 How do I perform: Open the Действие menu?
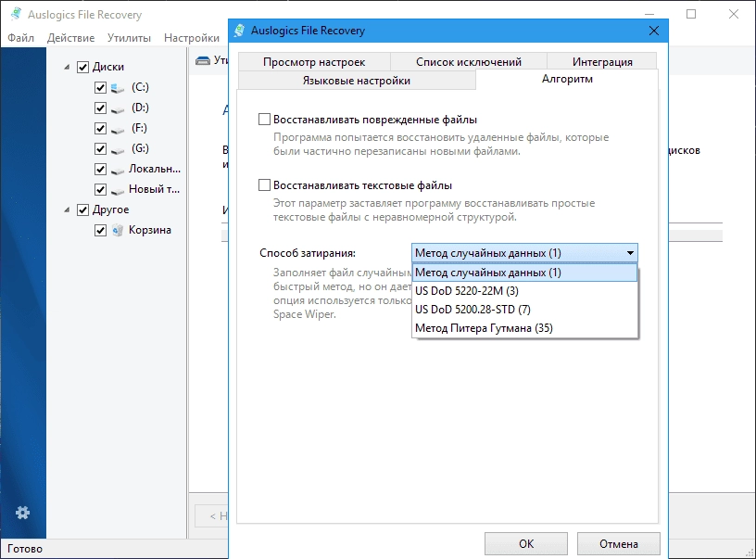[x=70, y=38]
